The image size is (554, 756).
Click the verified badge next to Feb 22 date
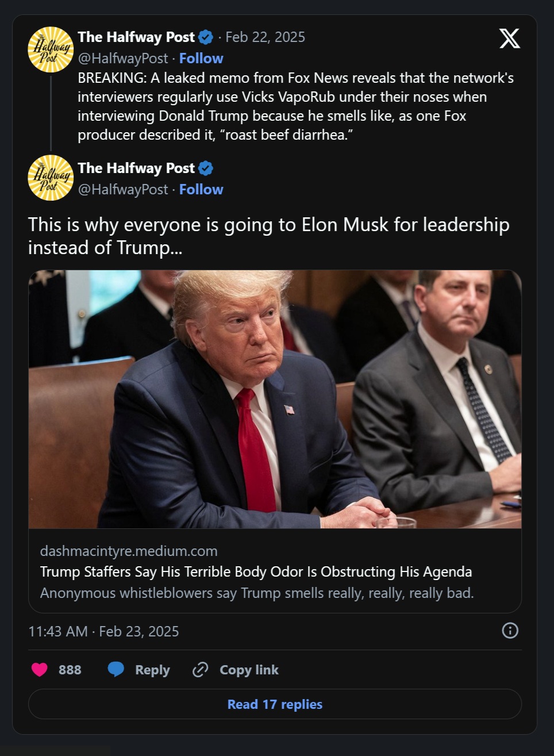(x=206, y=37)
